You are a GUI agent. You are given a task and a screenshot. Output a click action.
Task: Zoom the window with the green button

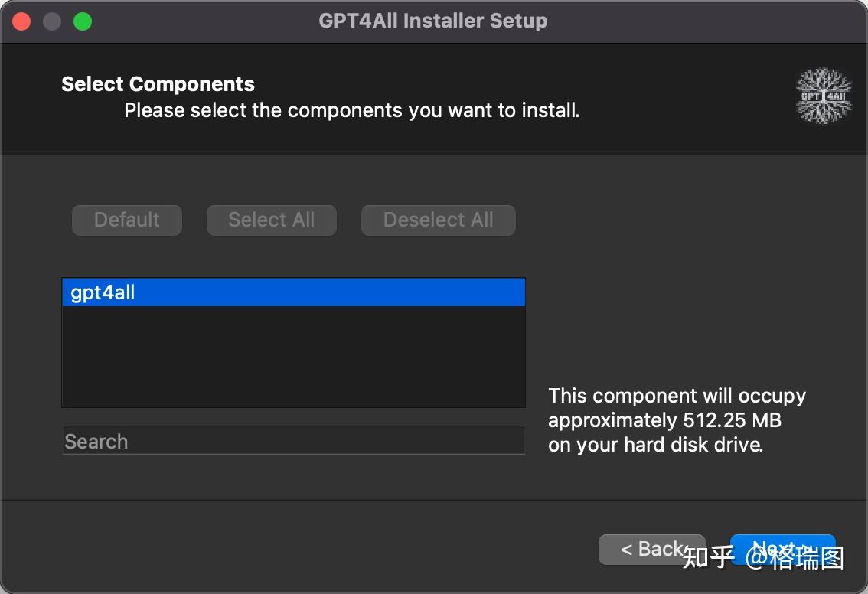(x=82, y=21)
